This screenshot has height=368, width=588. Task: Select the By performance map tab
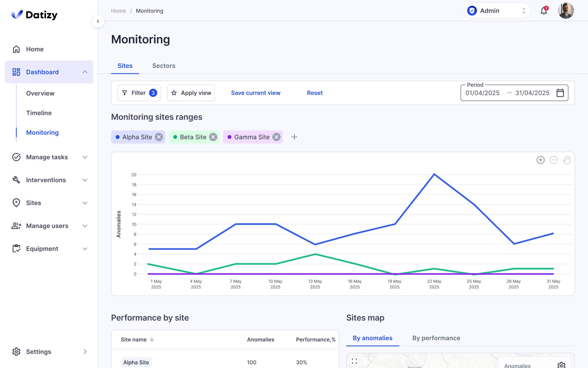436,338
